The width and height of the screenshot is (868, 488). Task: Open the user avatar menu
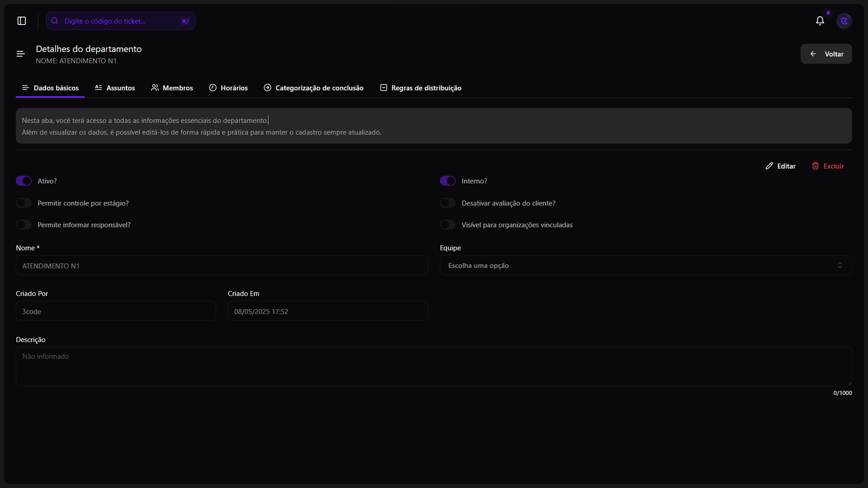(x=844, y=21)
